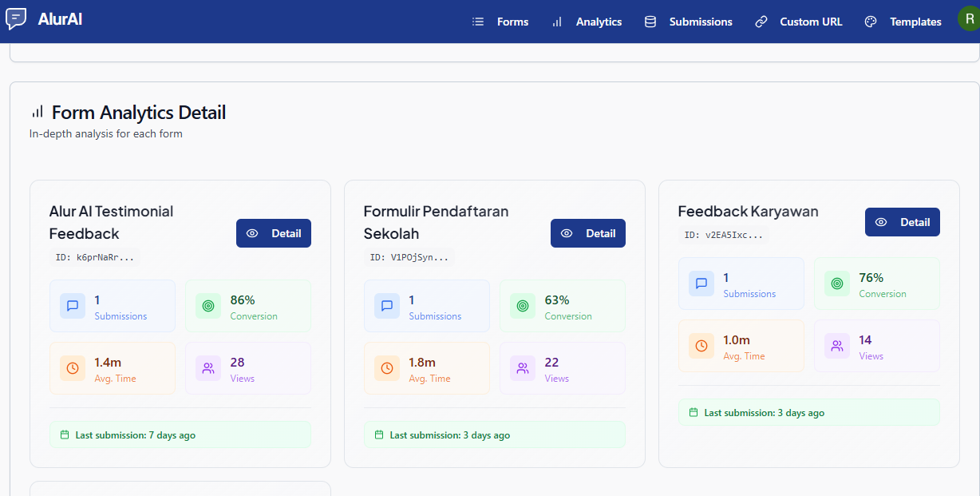Click the ID k6prNaRr... badge
Screen dimensions: 980x496
[94, 257]
